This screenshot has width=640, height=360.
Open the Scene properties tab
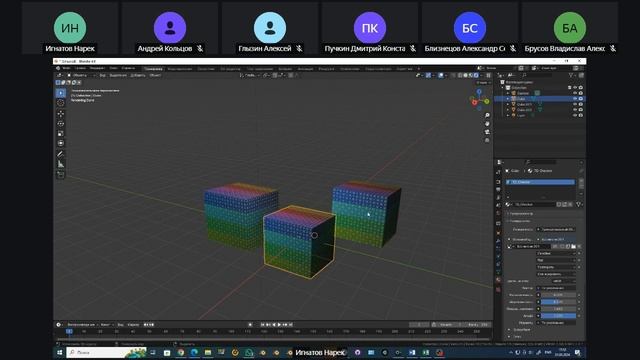tap(498, 205)
